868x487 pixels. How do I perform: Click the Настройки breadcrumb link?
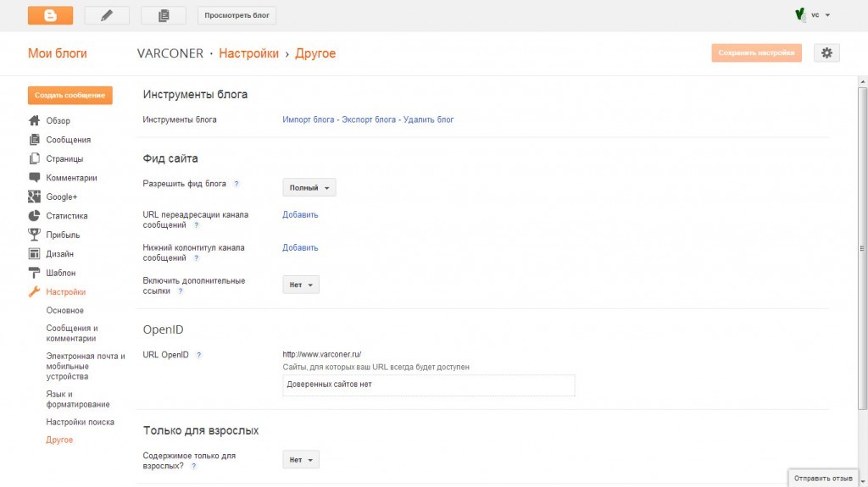pyautogui.click(x=248, y=53)
